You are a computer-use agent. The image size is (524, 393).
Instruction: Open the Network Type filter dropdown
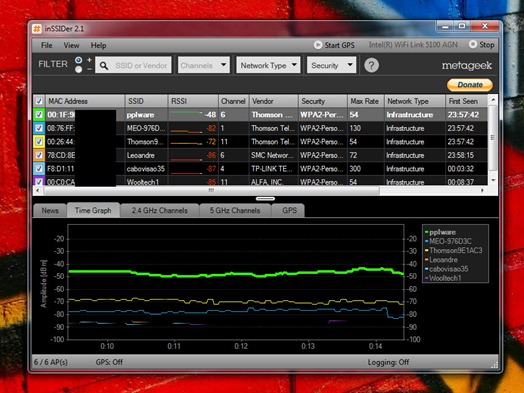pos(268,65)
